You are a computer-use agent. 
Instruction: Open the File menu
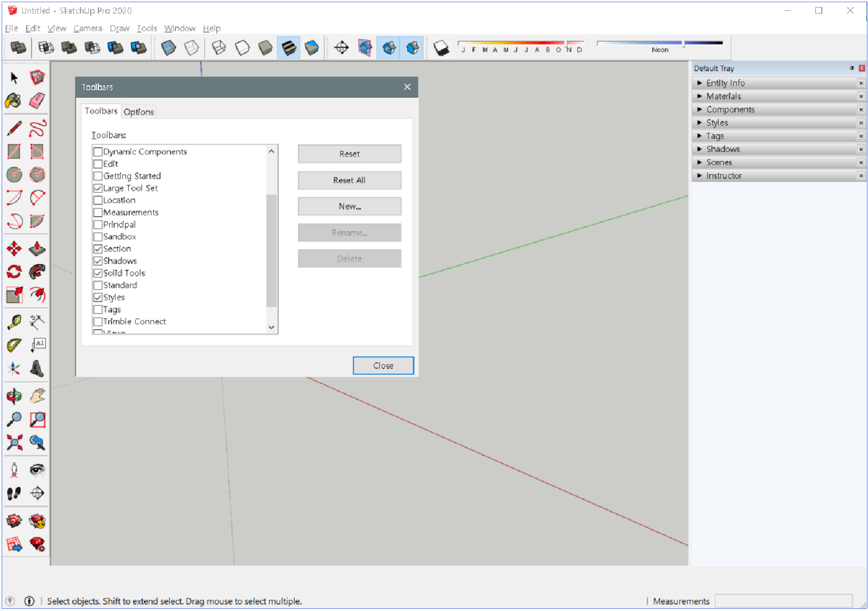pyautogui.click(x=11, y=28)
